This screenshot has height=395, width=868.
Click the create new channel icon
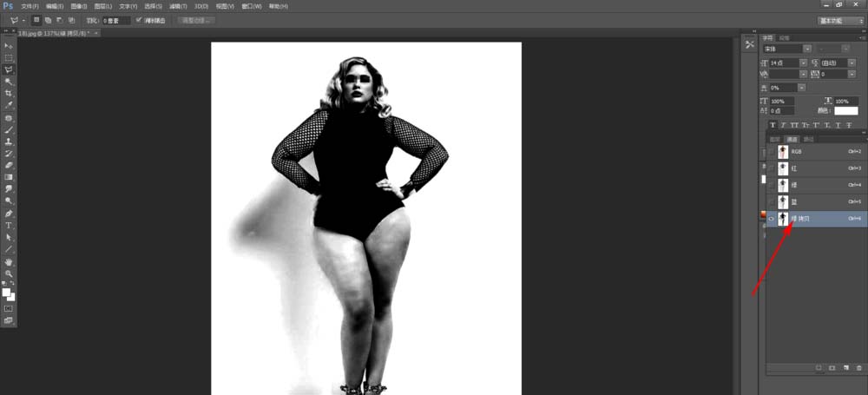[x=845, y=367]
